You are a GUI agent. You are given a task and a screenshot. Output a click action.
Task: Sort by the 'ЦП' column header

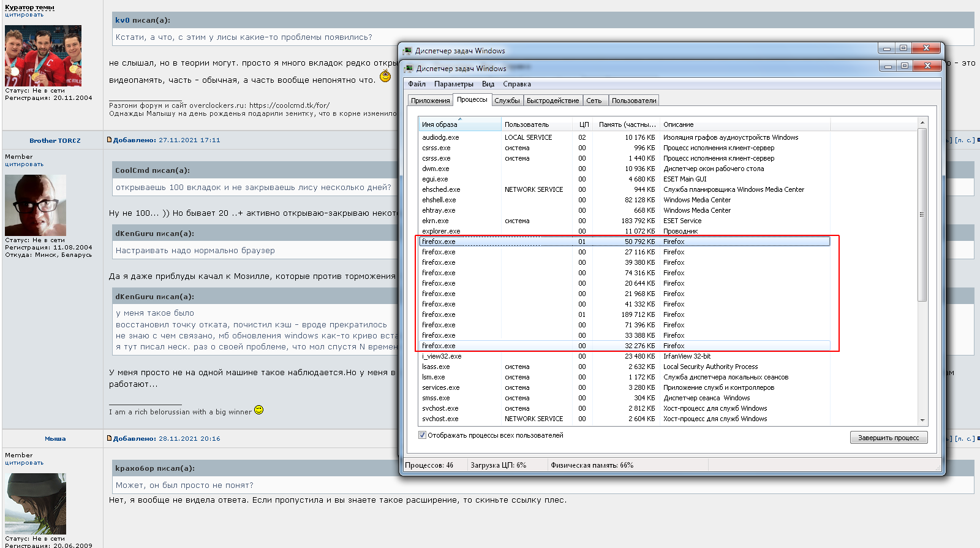[584, 124]
